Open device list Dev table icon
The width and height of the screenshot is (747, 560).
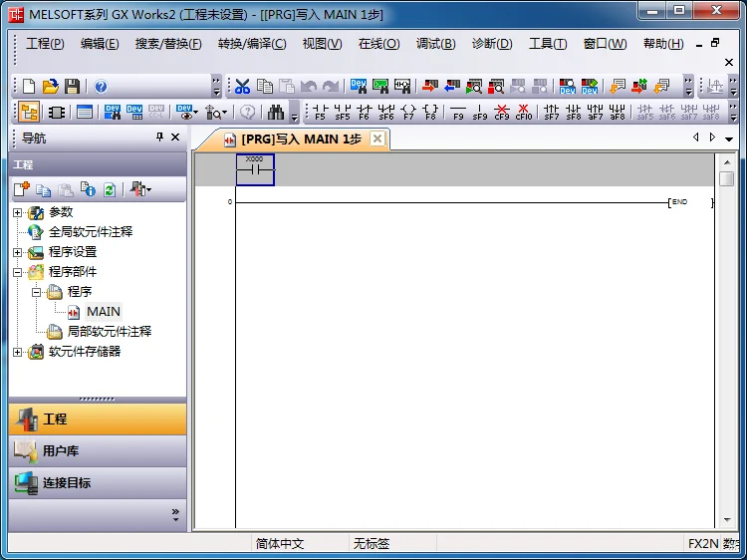[134, 113]
